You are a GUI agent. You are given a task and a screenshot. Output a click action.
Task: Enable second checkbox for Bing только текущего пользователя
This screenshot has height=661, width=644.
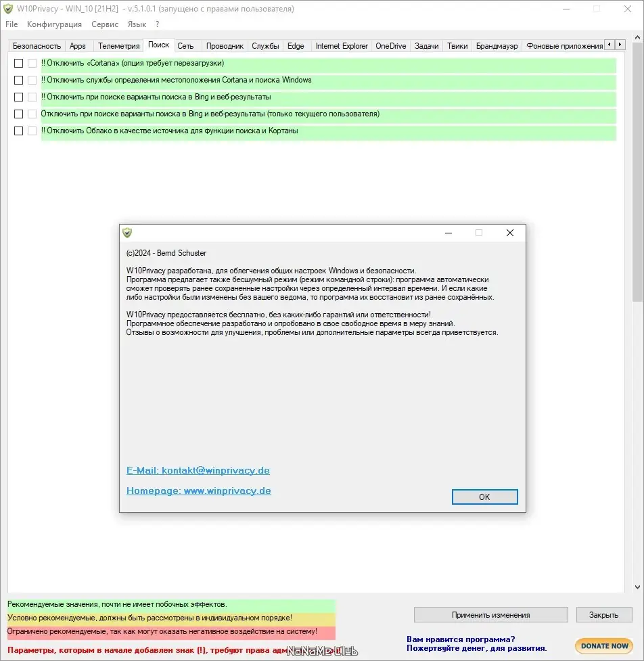click(32, 114)
